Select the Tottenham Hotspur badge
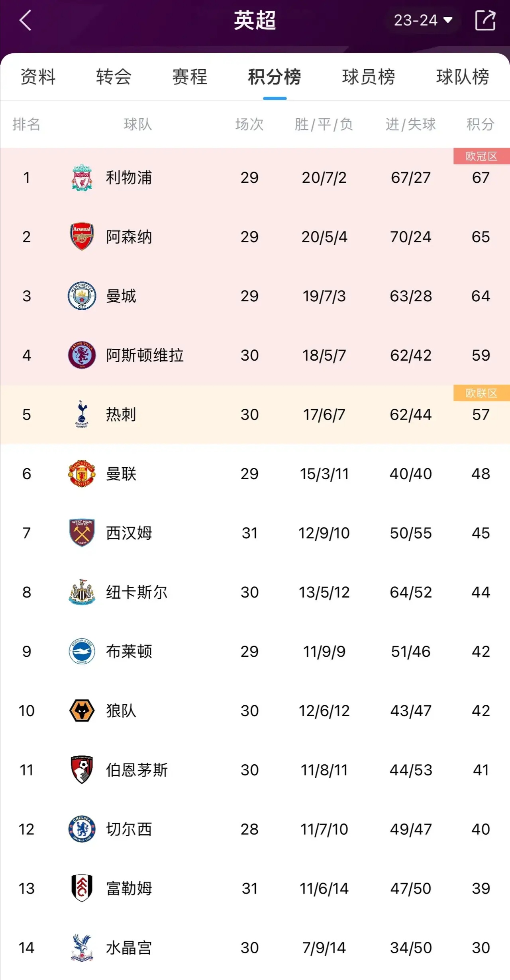The width and height of the screenshot is (510, 980). (81, 414)
